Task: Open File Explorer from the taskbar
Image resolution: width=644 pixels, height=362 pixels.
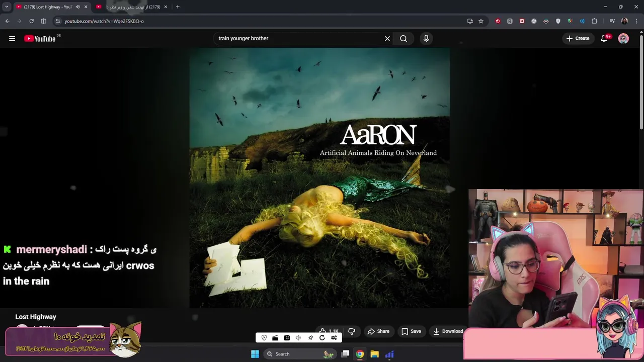Action: pyautogui.click(x=374, y=354)
